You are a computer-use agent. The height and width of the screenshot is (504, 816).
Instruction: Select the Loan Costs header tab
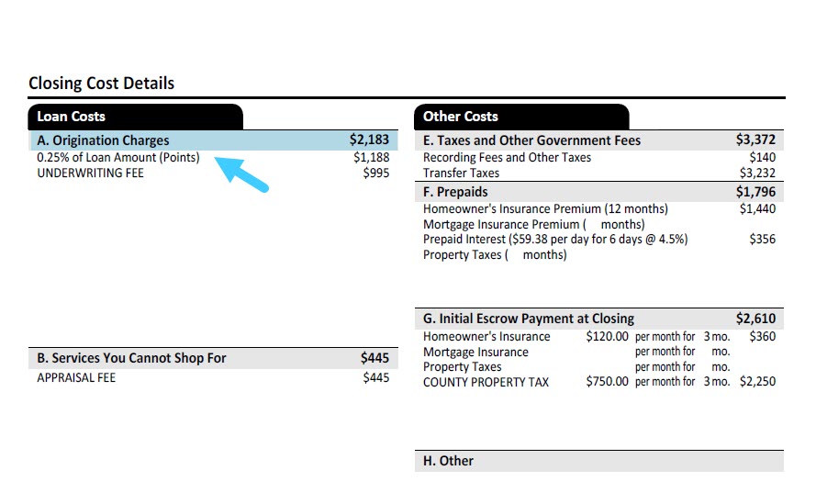pyautogui.click(x=135, y=117)
